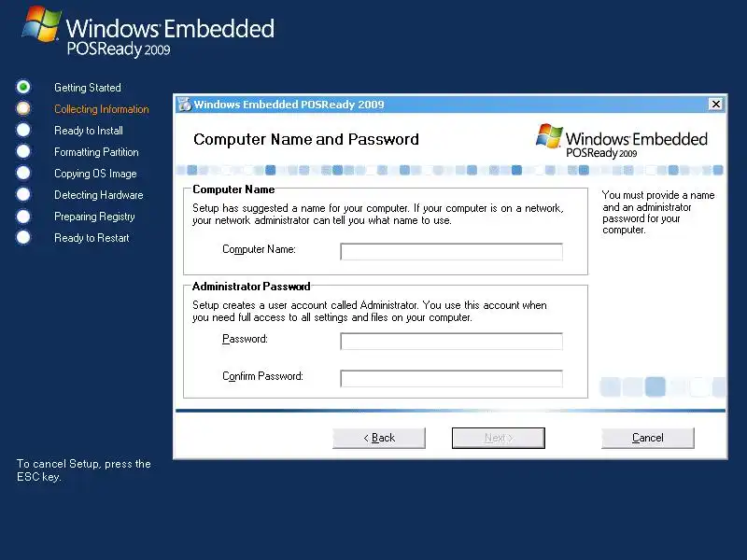Cancel the setup wizard
Image resolution: width=747 pixels, height=560 pixels.
coord(647,438)
